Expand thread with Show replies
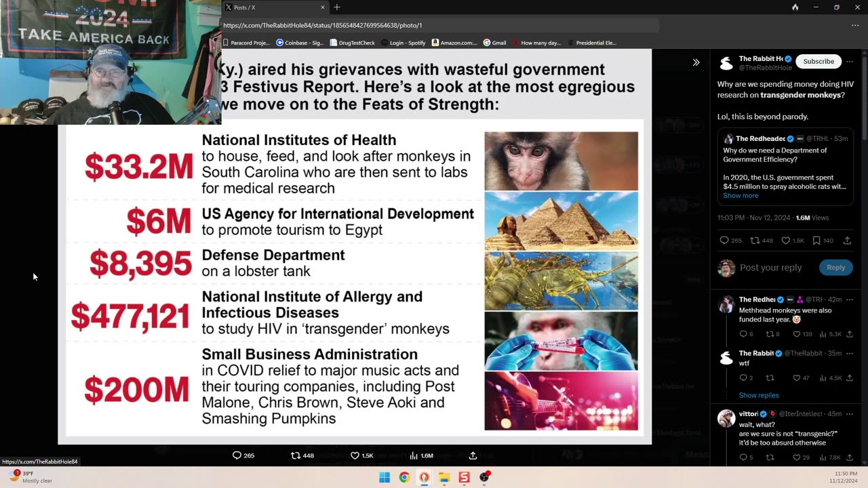The image size is (868, 488). click(x=759, y=395)
